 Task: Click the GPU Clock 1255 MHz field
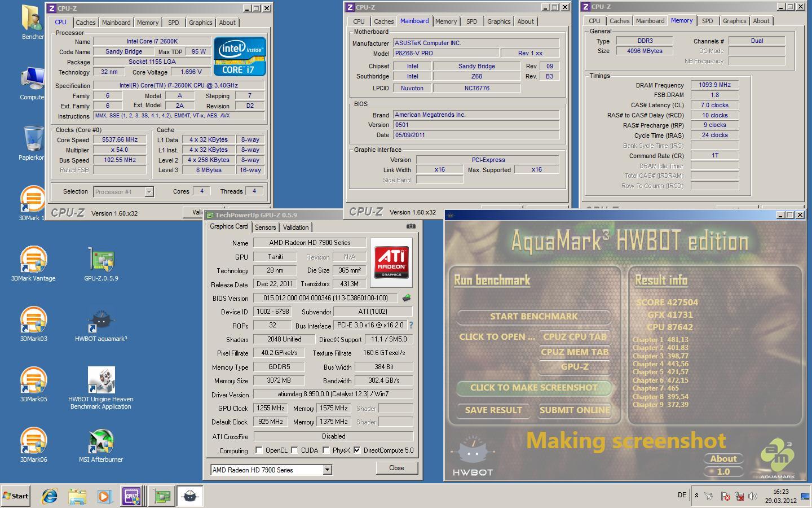click(x=271, y=408)
